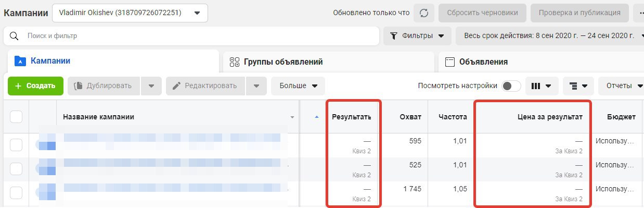The image size is (644, 208).
Task: Open the Больше dropdown menu
Action: [x=298, y=86]
